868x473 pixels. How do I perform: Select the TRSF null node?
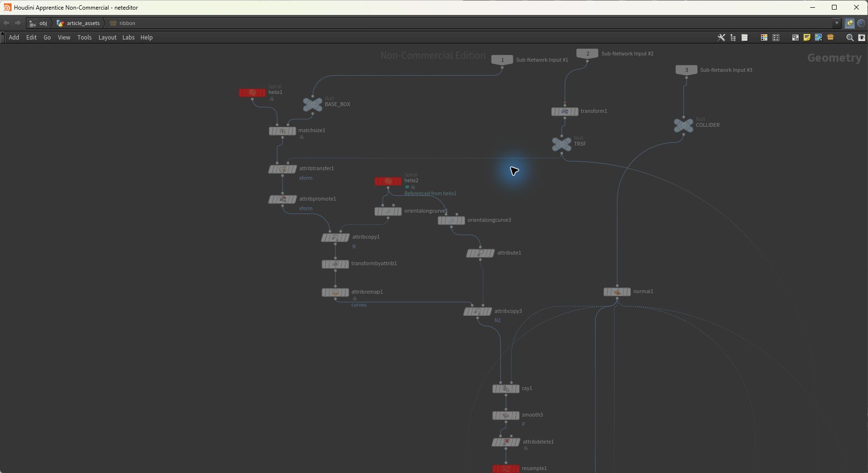[x=561, y=144]
